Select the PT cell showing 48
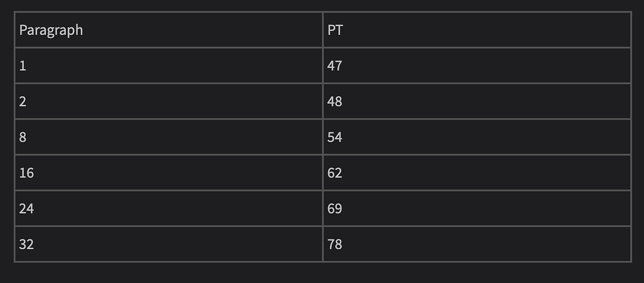The width and height of the screenshot is (644, 283). point(476,101)
